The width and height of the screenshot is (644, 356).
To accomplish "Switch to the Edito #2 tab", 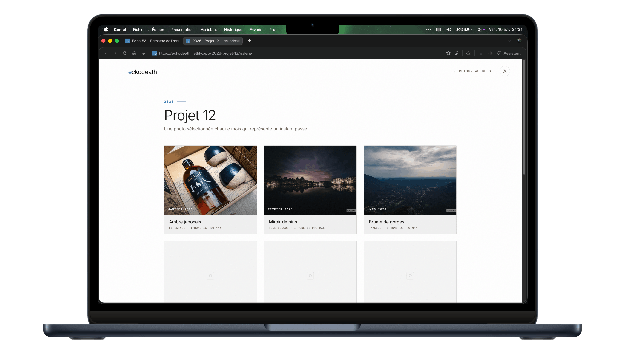I will point(152,41).
